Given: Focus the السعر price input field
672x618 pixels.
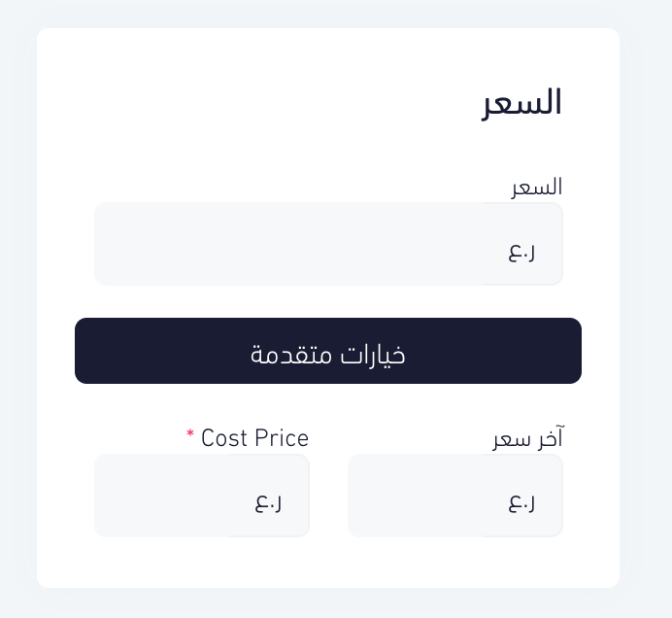Looking at the screenshot, I should point(328,244).
